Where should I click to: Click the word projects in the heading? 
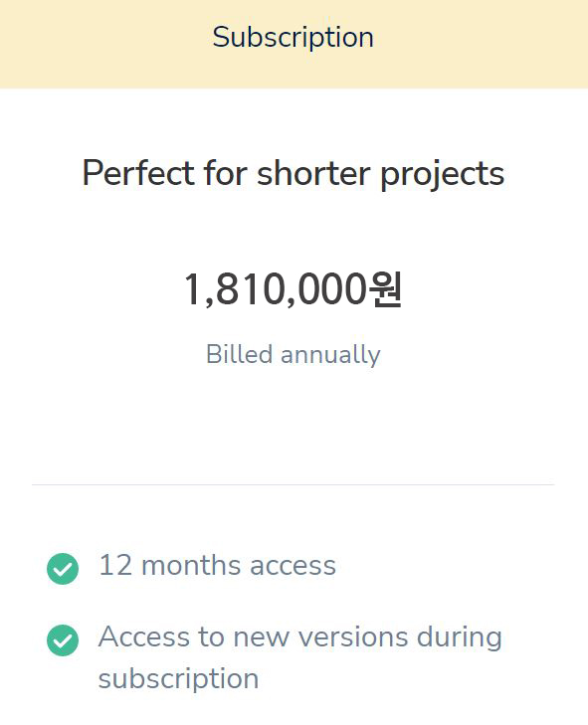tap(443, 175)
